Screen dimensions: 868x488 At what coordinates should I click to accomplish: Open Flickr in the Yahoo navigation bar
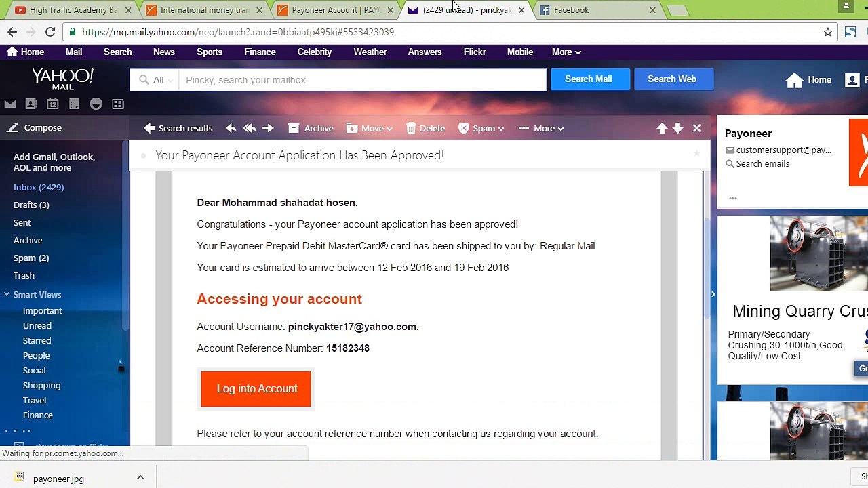tap(475, 52)
